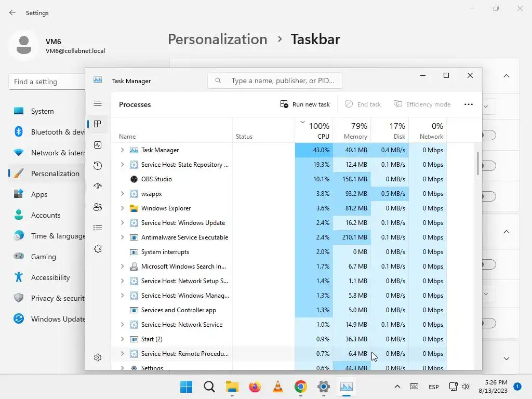
Task: Click the Task Manager search box
Action: click(275, 81)
